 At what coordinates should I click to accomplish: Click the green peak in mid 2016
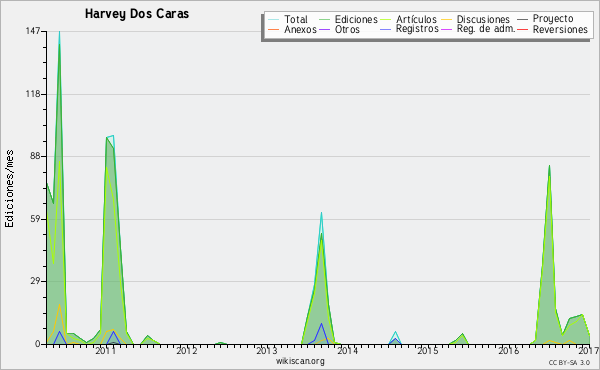pos(549,166)
